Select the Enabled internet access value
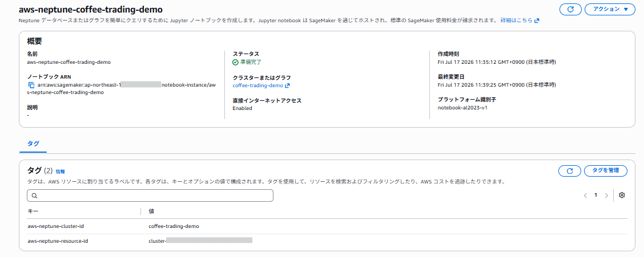 click(x=242, y=108)
